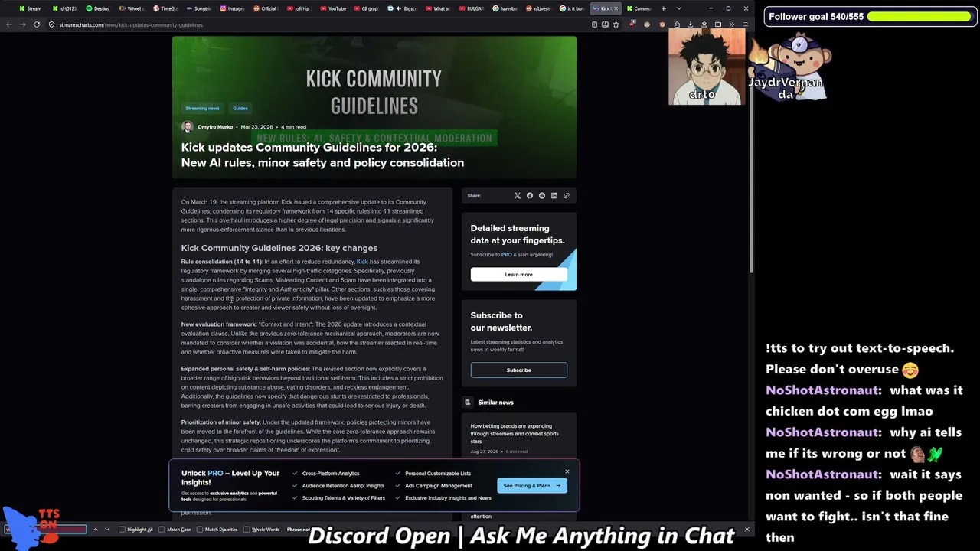The height and width of the screenshot is (551, 980).
Task: Click the Learn more button
Action: click(x=519, y=275)
